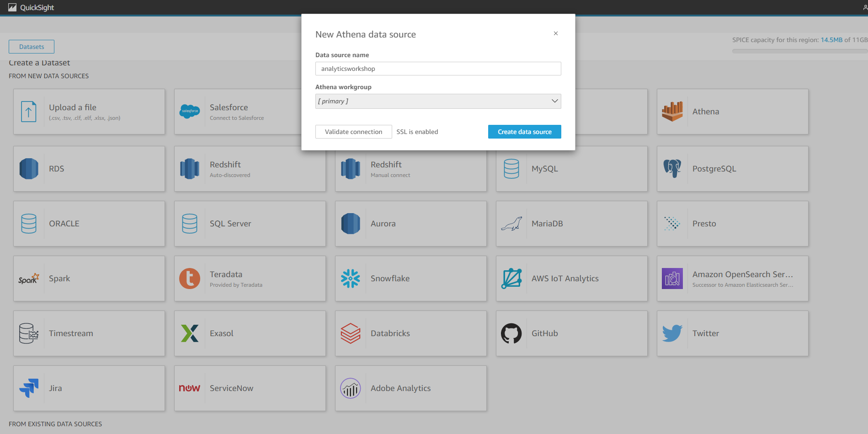Select the Aurora card label
The width and height of the screenshot is (868, 434).
tap(383, 224)
